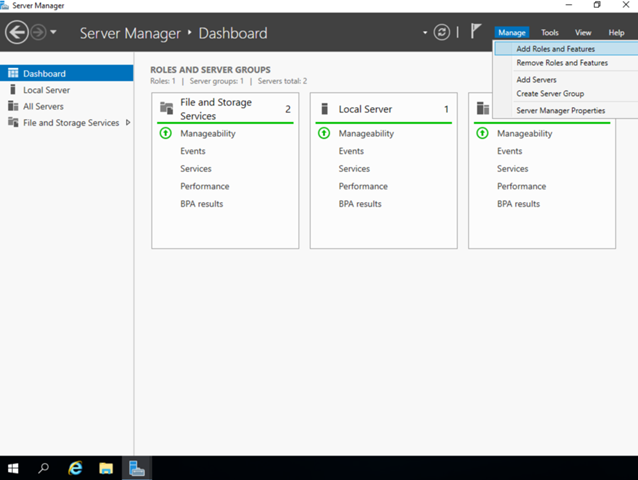Select Create Server Group entry
The height and width of the screenshot is (480, 638).
pyautogui.click(x=566, y=94)
